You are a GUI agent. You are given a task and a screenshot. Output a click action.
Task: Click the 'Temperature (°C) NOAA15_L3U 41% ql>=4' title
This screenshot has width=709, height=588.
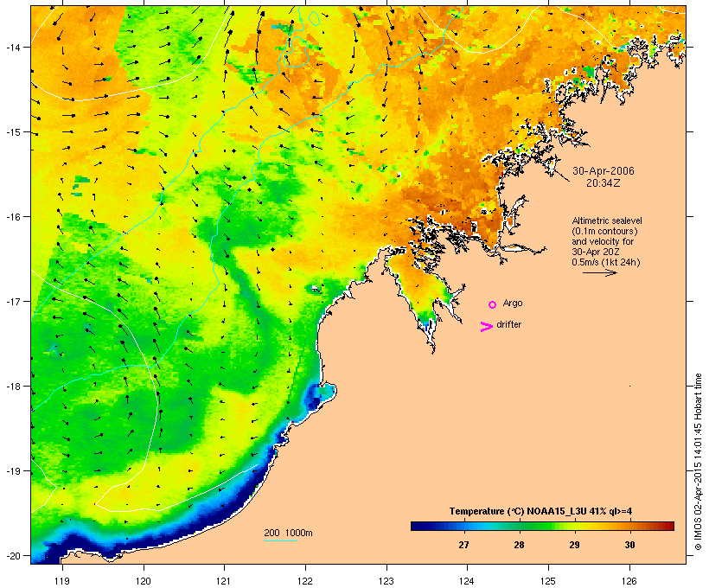coord(540,512)
